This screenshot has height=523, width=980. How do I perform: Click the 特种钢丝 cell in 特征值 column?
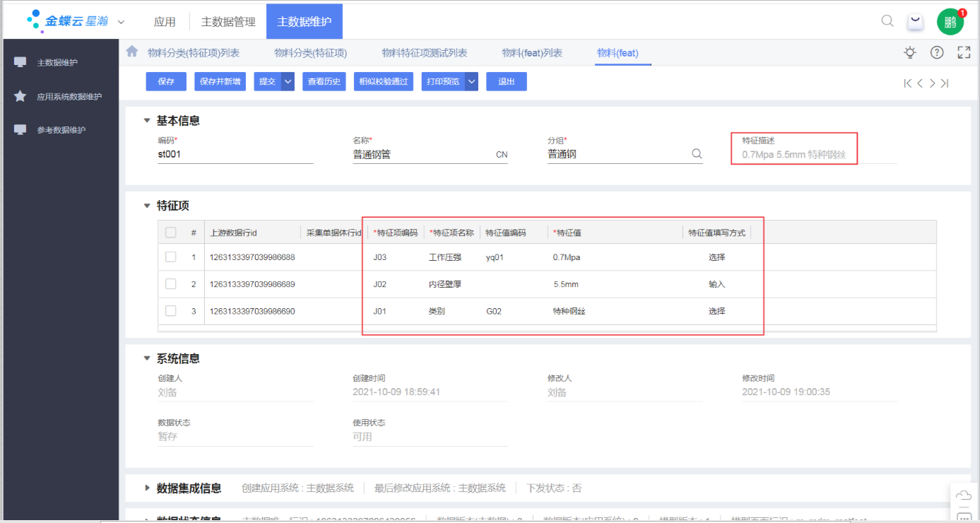(615, 311)
